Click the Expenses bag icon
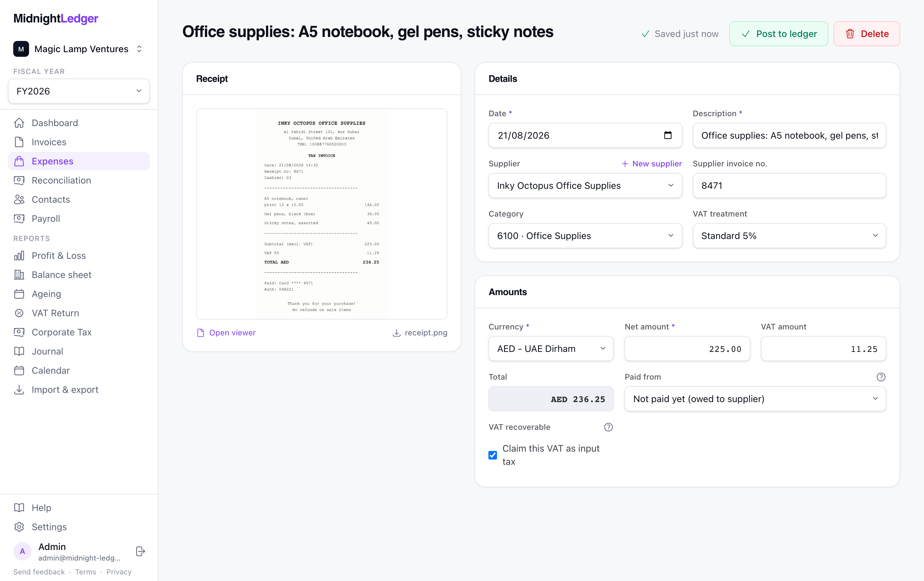Viewport: 924px width, 581px height. [x=19, y=161]
